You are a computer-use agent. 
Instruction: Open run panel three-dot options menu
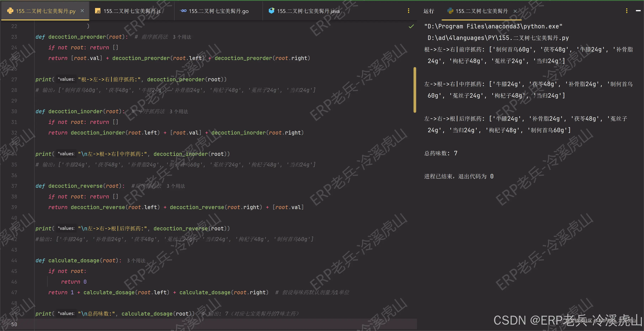626,11
